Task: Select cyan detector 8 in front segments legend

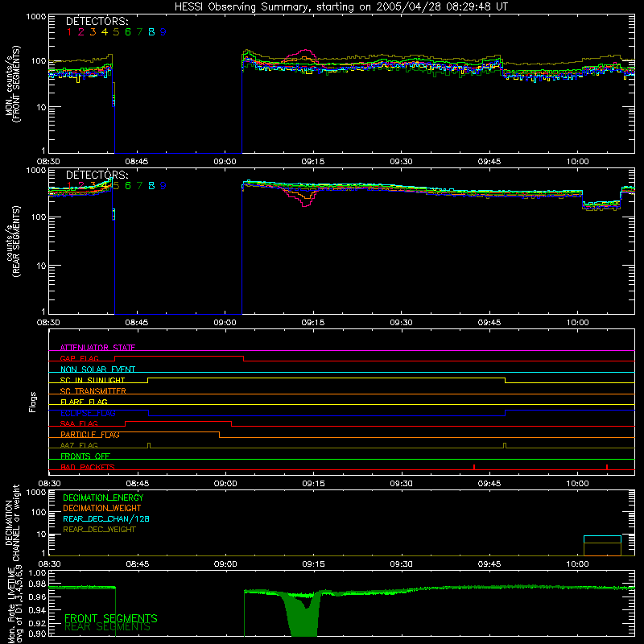Action: (151, 32)
